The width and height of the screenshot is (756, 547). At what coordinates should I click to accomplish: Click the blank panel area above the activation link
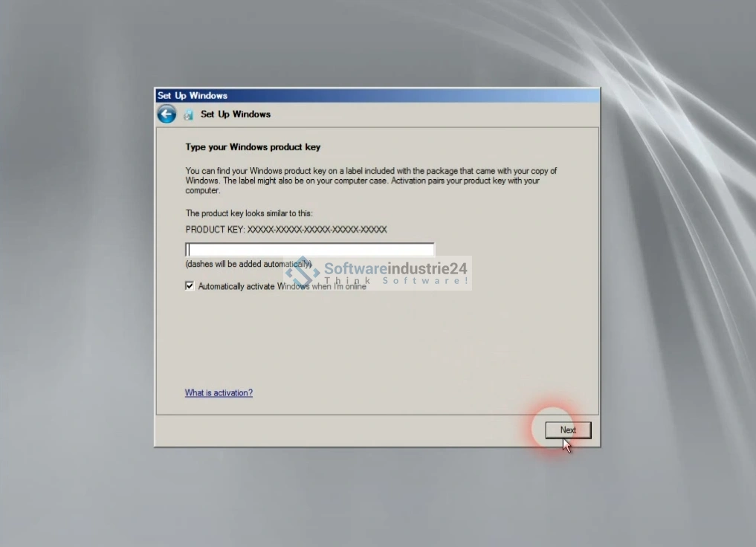372,342
